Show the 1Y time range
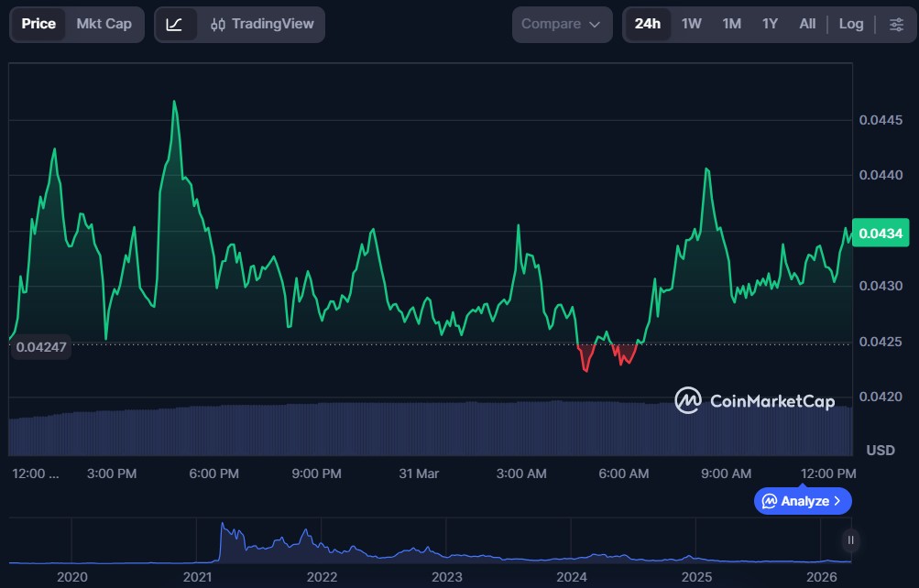 tap(770, 24)
